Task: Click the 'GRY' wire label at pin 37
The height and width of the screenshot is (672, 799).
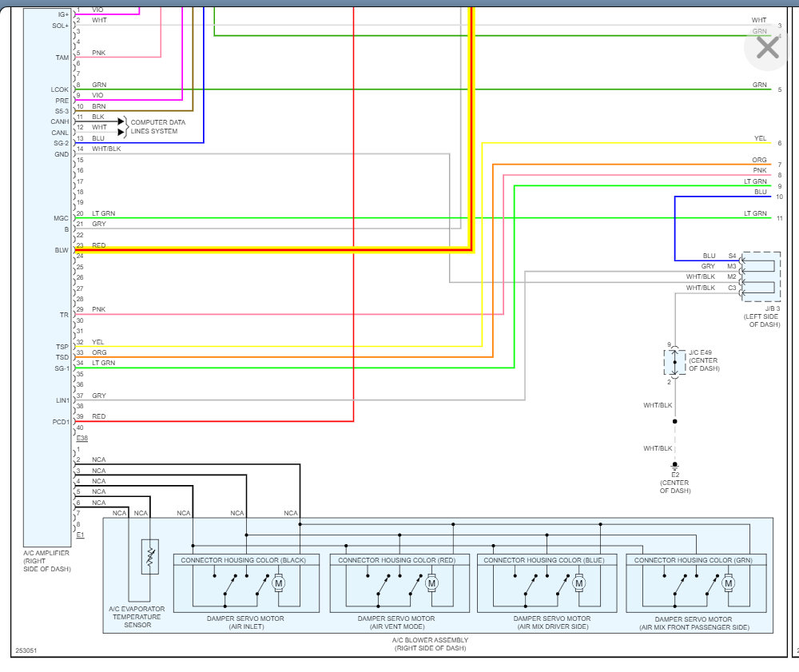Action: tap(99, 396)
